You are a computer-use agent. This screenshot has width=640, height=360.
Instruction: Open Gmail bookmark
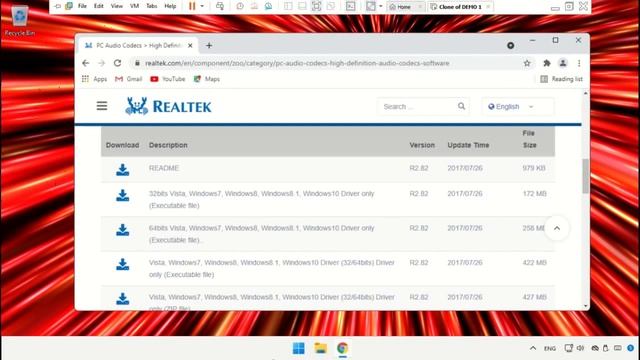pos(129,79)
